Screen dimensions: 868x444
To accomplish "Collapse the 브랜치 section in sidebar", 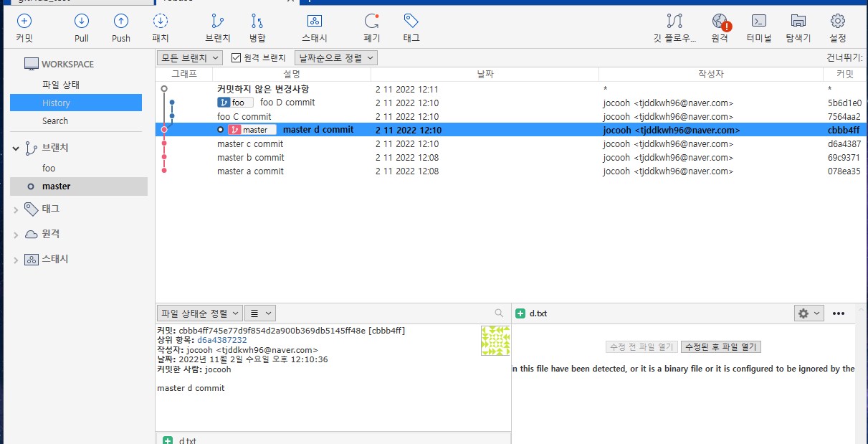I will (x=16, y=148).
